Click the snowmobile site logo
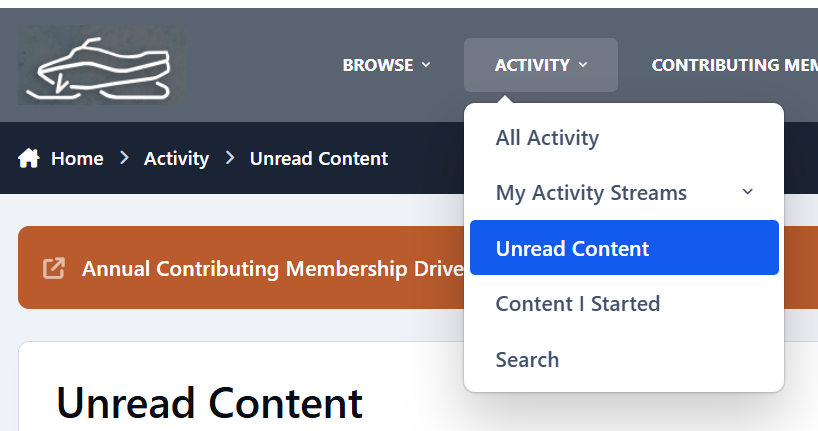 pyautogui.click(x=102, y=65)
